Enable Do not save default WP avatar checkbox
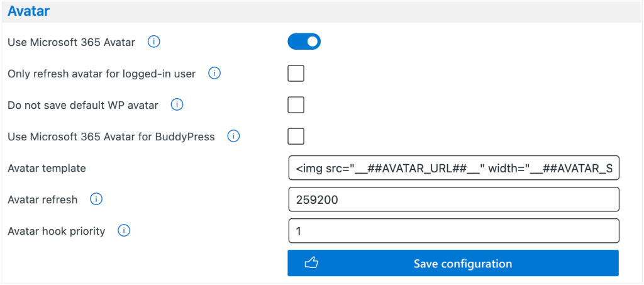644x285 pixels. tap(296, 105)
